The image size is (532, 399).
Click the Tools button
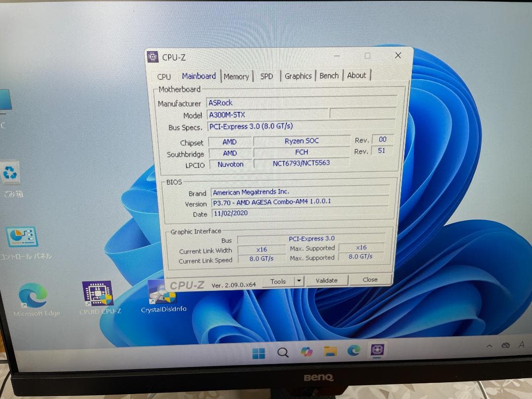pos(278,281)
